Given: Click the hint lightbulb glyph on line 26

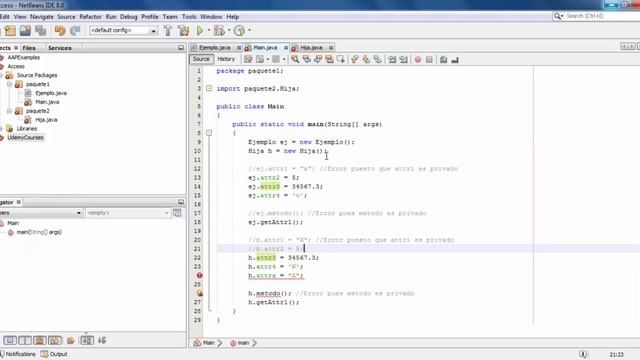Looking at the screenshot, I should (x=200, y=293).
